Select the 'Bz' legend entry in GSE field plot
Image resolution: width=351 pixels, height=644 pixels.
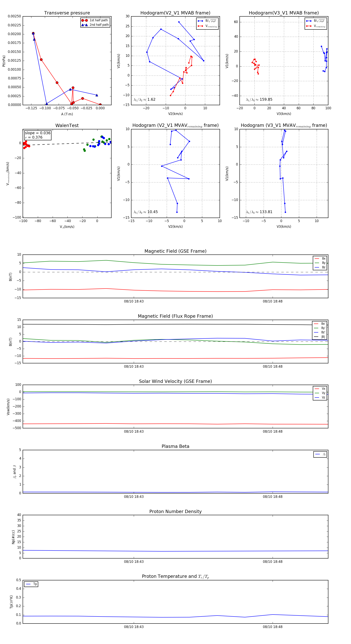[x=320, y=267]
